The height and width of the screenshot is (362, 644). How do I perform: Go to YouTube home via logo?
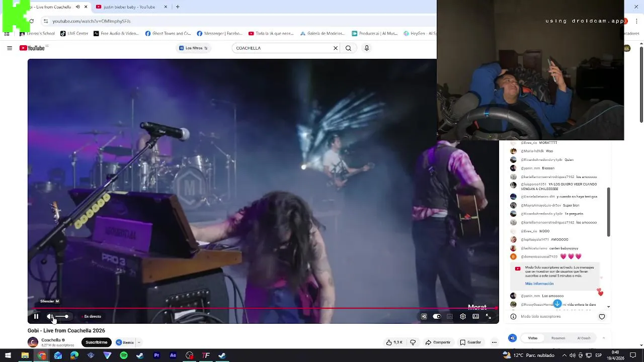pos(33,48)
